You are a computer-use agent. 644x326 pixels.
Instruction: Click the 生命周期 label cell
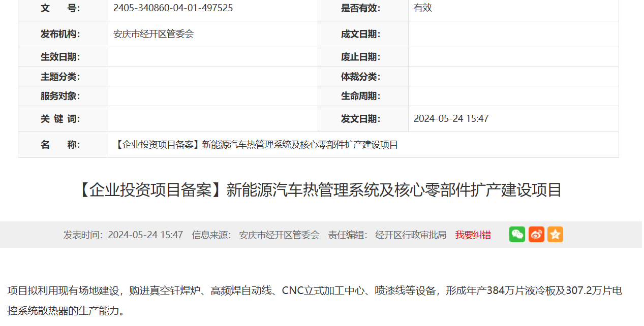360,96
